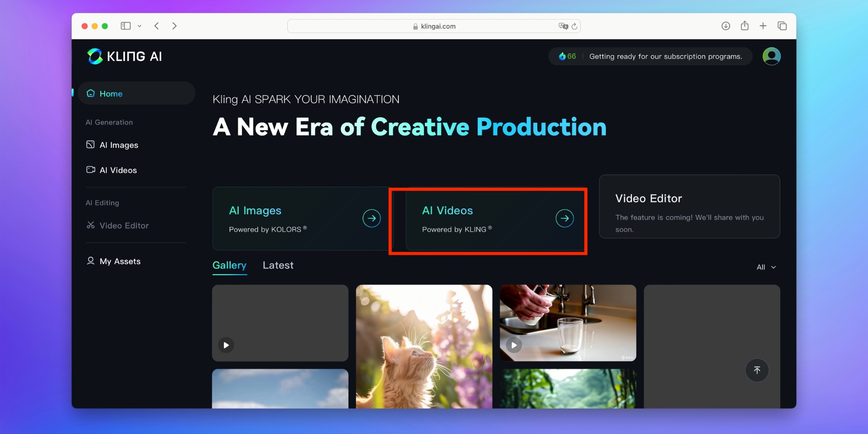Open AI Videos in the sidebar
The width and height of the screenshot is (868, 434).
coord(118,170)
